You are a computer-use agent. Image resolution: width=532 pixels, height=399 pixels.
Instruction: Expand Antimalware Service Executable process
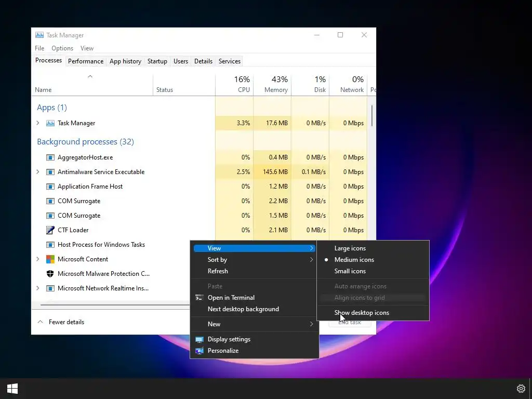[x=37, y=171]
